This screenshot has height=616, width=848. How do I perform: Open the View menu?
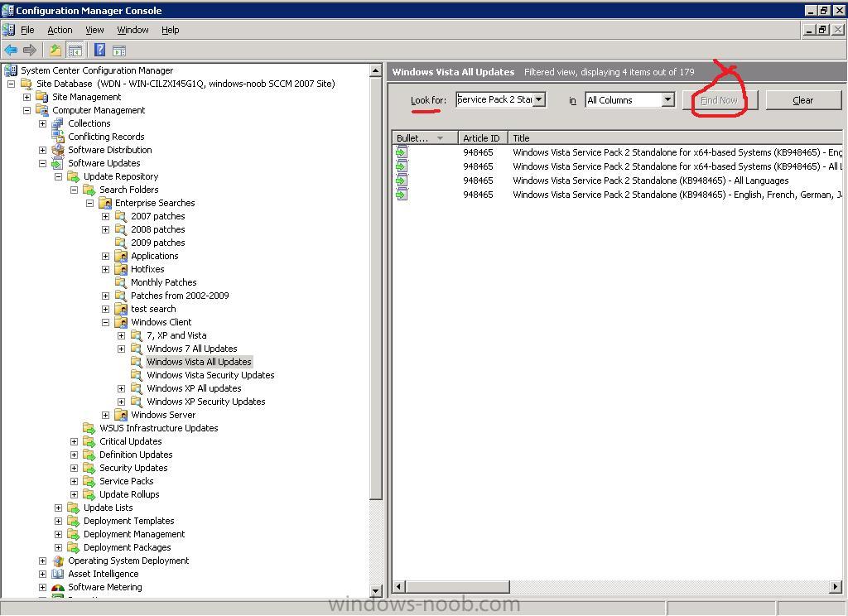(x=94, y=30)
